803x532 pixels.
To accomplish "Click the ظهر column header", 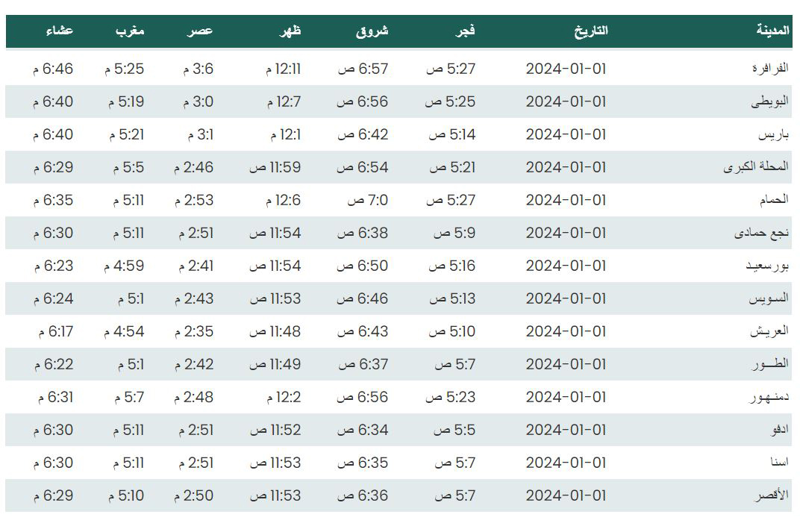I will pyautogui.click(x=290, y=31).
